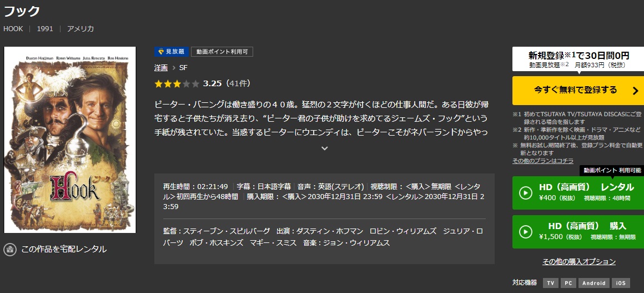Click the 音声：英語(ステレオ) text
This screenshot has height=293, width=644.
tap(331, 186)
